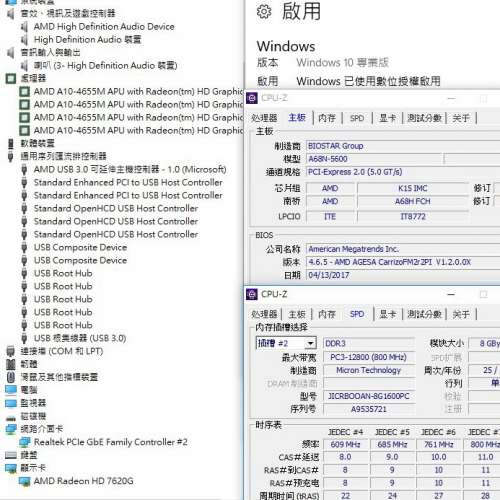
Task: Click the port icon beside 連接埠 (COM 和 LPT)
Action: click(11, 351)
